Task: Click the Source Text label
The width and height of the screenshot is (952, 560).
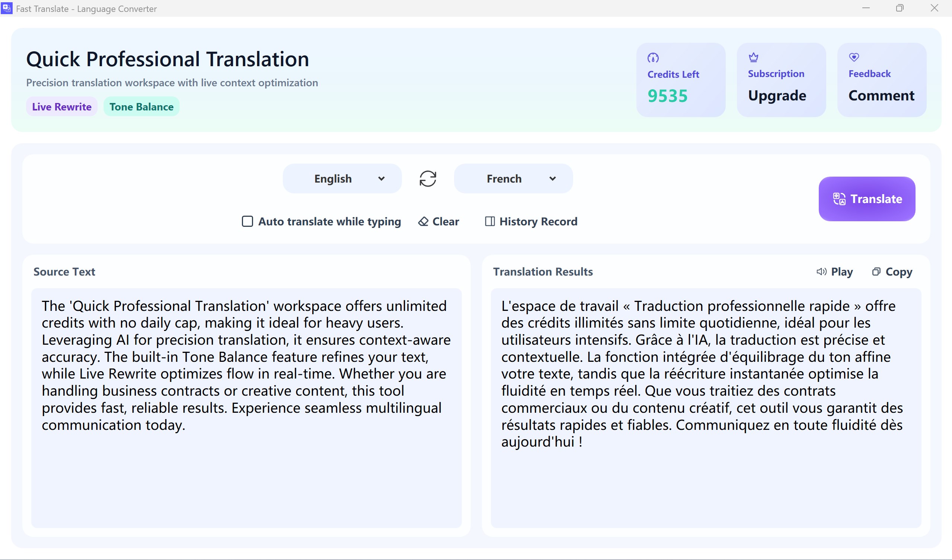Action: pos(64,272)
